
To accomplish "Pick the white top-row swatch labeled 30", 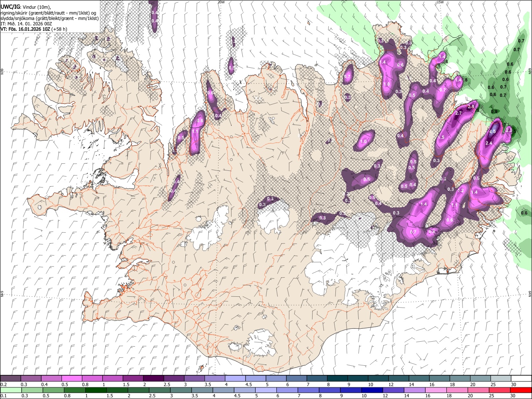I will click(x=521, y=378).
